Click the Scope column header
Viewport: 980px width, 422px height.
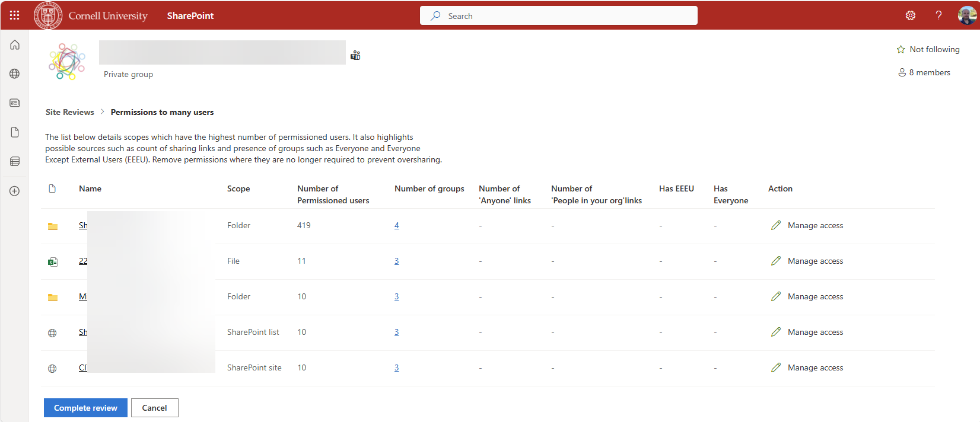pos(238,188)
